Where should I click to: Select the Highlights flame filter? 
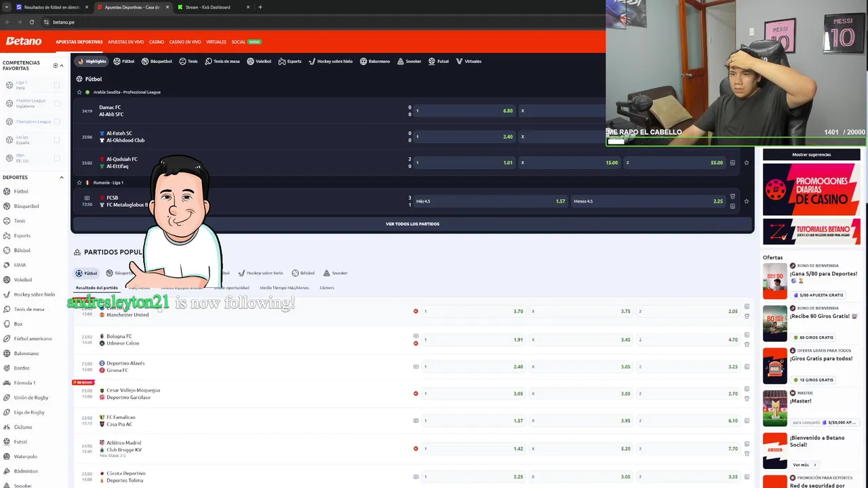tap(92, 61)
